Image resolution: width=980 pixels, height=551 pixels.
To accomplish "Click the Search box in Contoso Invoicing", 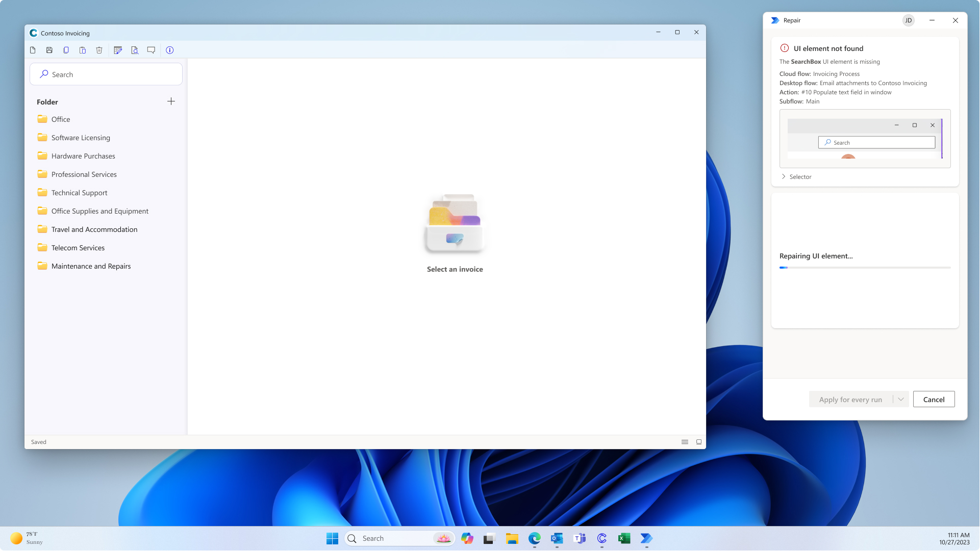I will click(106, 74).
